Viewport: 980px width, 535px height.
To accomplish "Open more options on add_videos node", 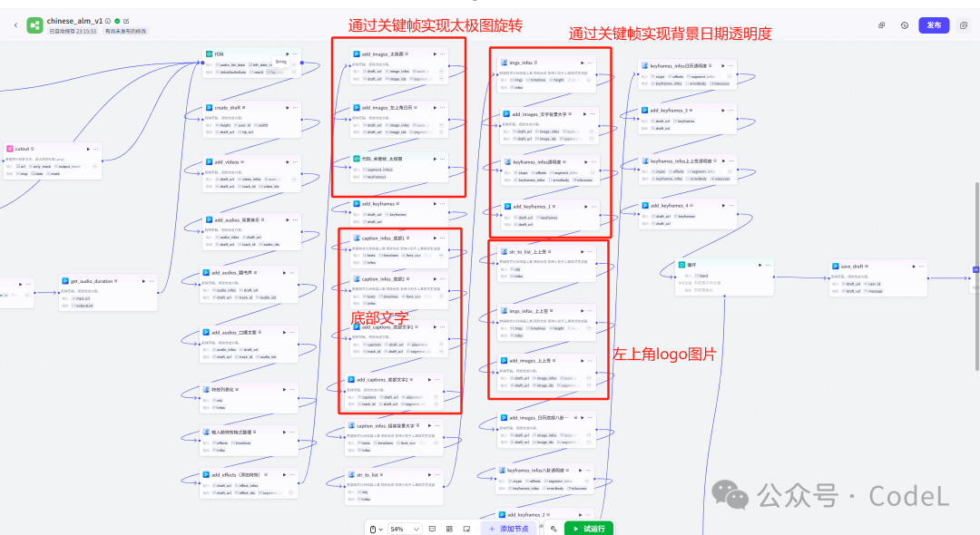I will [x=296, y=161].
